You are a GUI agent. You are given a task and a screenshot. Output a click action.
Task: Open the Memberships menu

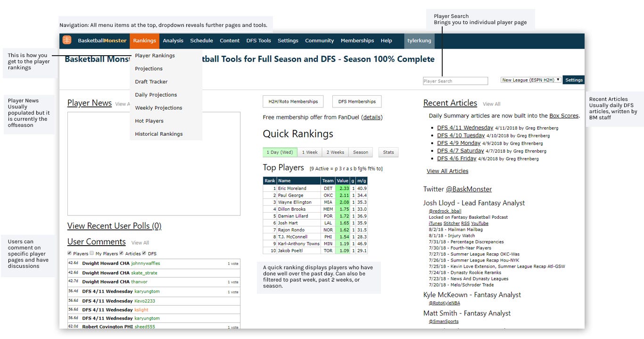click(357, 41)
